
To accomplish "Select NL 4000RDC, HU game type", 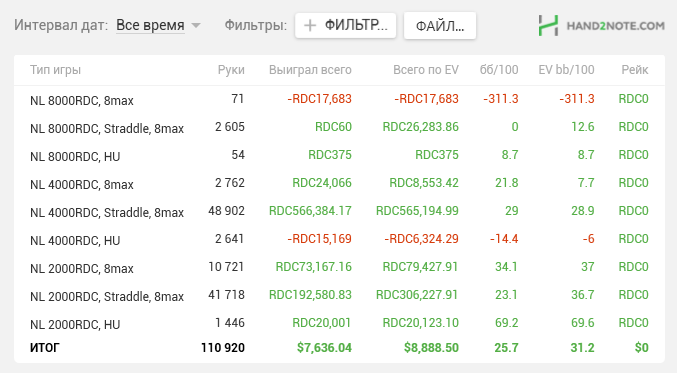I will click(75, 240).
